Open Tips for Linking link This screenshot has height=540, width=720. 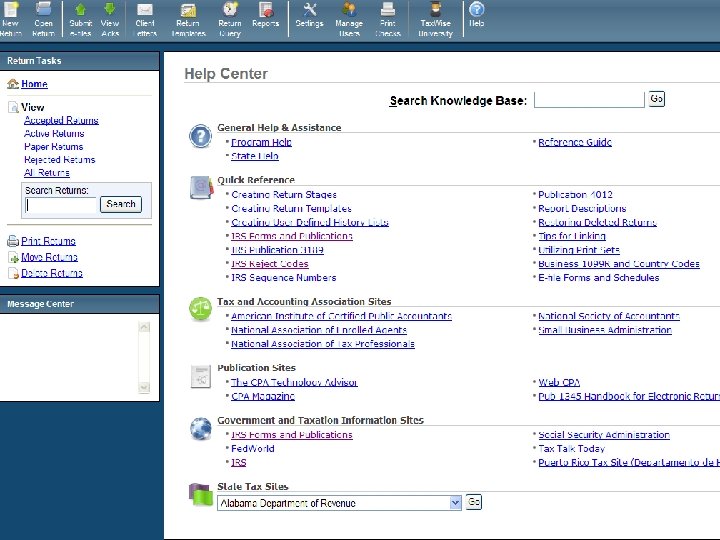point(572,236)
